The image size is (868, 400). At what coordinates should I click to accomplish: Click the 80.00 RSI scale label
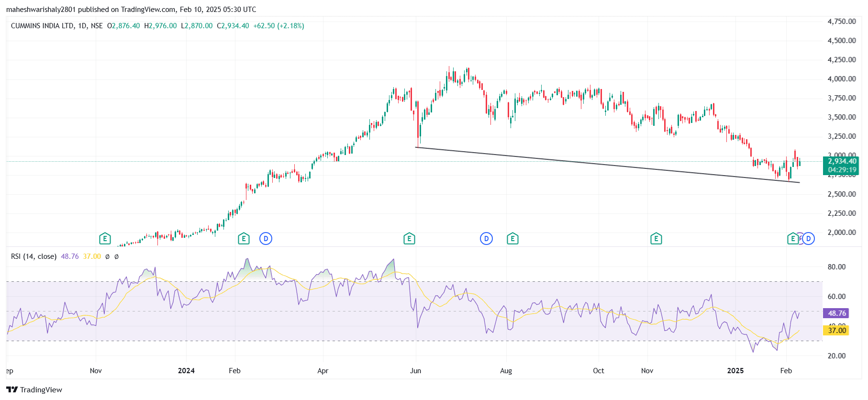pos(837,267)
